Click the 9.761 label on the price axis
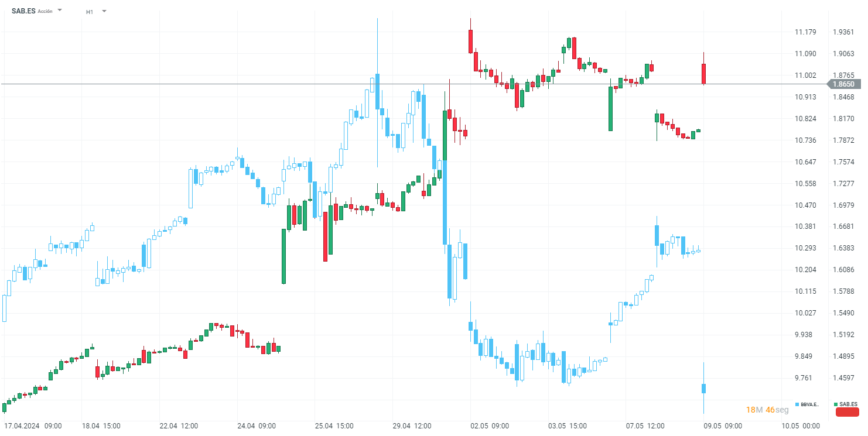The width and height of the screenshot is (868, 436). tap(804, 378)
